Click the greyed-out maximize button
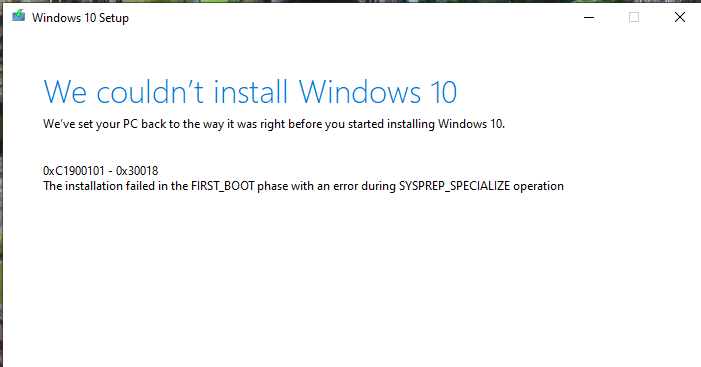Screen dimensions: 701x367 pos(634,17)
